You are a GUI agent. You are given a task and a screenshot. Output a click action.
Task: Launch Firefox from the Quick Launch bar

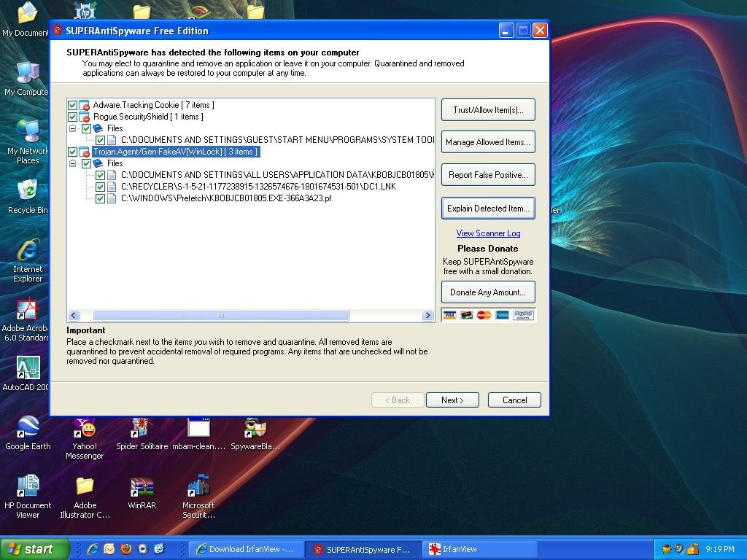(125, 549)
